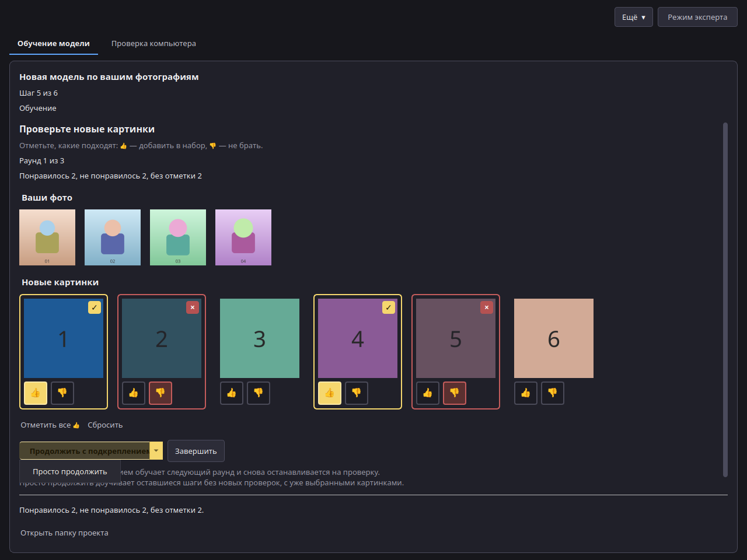Select your photo thumbnail 03

click(178, 237)
